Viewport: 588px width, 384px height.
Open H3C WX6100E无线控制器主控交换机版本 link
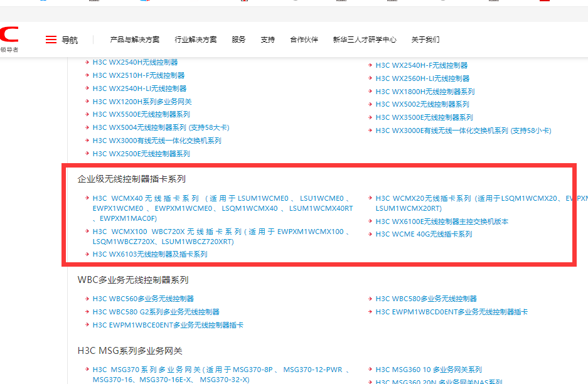pyautogui.click(x=442, y=221)
